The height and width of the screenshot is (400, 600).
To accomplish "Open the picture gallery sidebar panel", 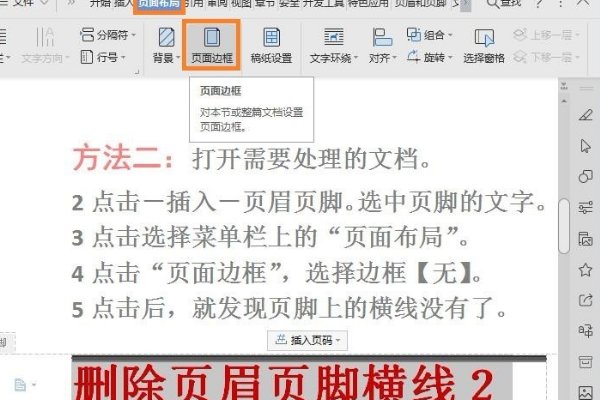I will 585,239.
